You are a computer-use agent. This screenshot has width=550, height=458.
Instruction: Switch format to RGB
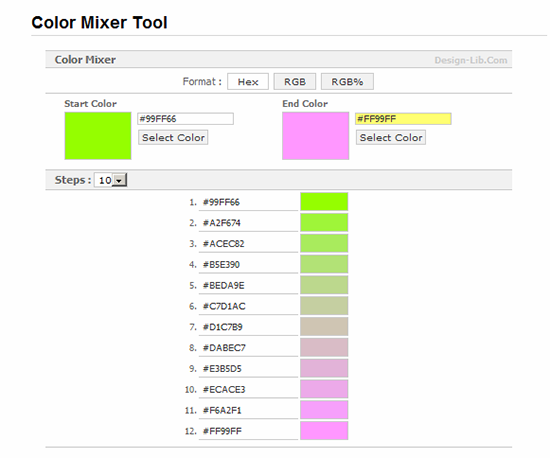click(x=295, y=82)
